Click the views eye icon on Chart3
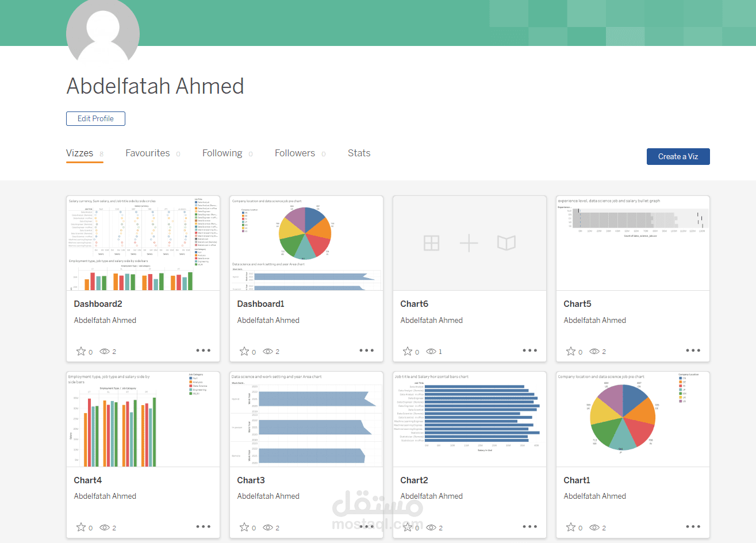 [x=268, y=527]
